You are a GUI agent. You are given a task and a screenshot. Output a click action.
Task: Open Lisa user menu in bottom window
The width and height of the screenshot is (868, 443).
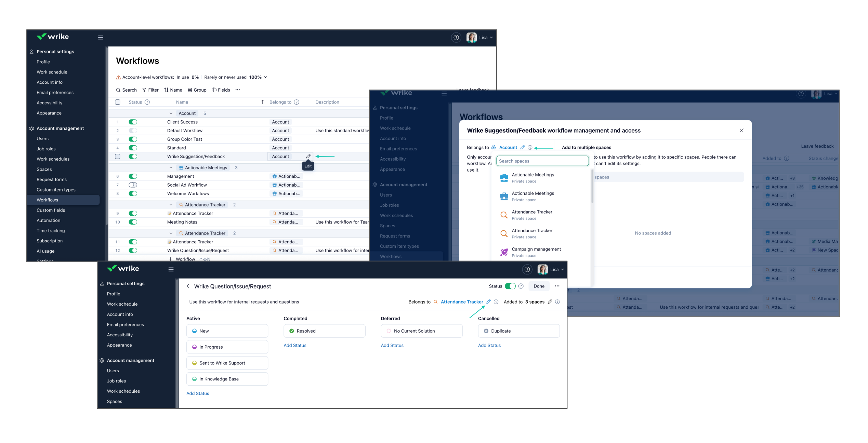(x=551, y=269)
